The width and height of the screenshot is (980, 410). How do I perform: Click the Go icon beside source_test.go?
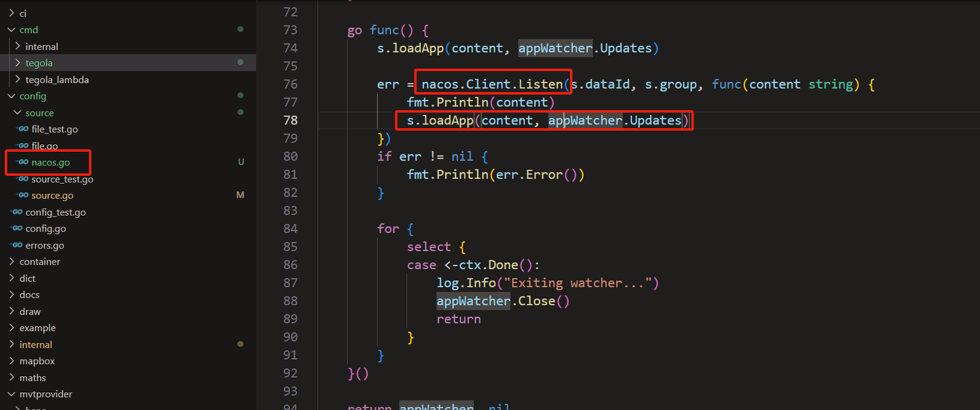click(x=22, y=179)
